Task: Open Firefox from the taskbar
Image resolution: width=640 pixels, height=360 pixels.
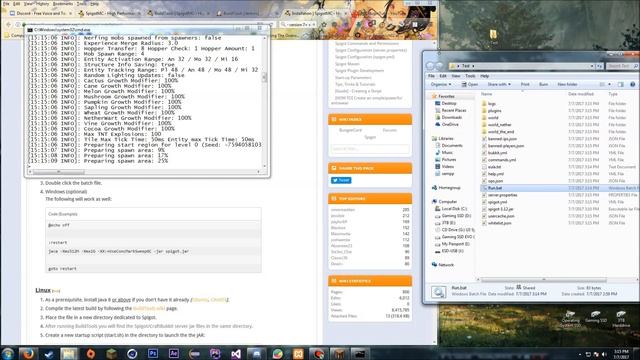Action: point(28,353)
